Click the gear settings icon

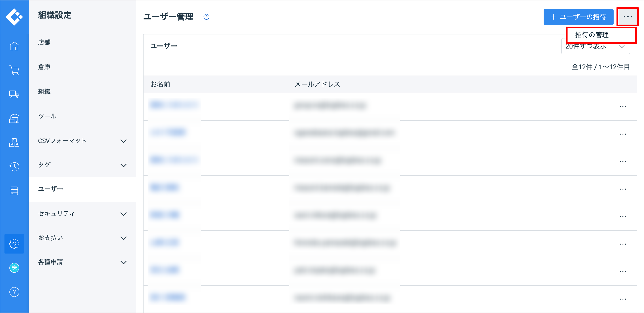(x=14, y=243)
